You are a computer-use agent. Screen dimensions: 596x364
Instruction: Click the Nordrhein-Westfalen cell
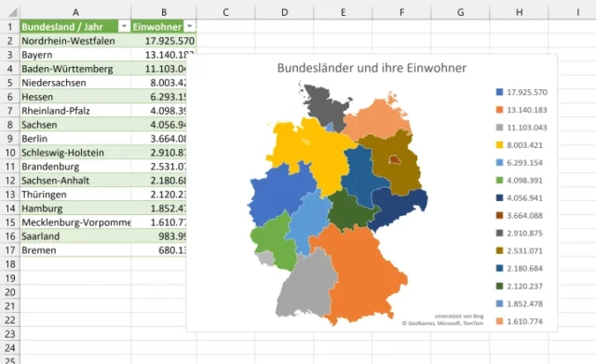click(75, 41)
